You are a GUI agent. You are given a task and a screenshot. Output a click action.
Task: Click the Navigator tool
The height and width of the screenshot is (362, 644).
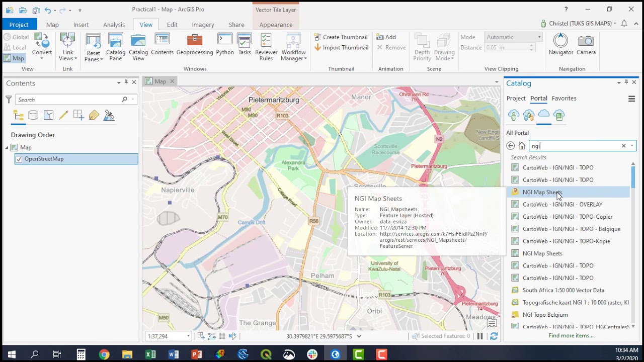560,44
